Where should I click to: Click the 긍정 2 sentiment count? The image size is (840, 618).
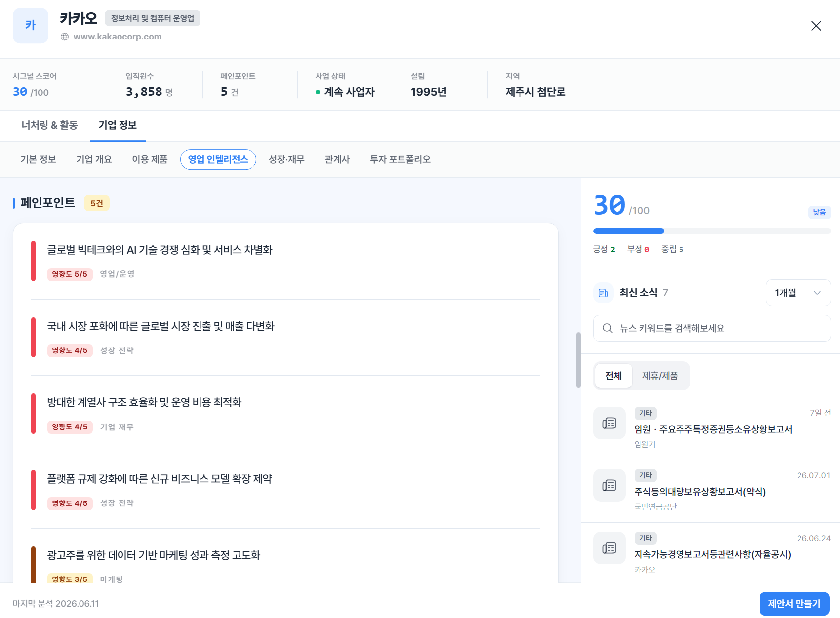(x=604, y=249)
